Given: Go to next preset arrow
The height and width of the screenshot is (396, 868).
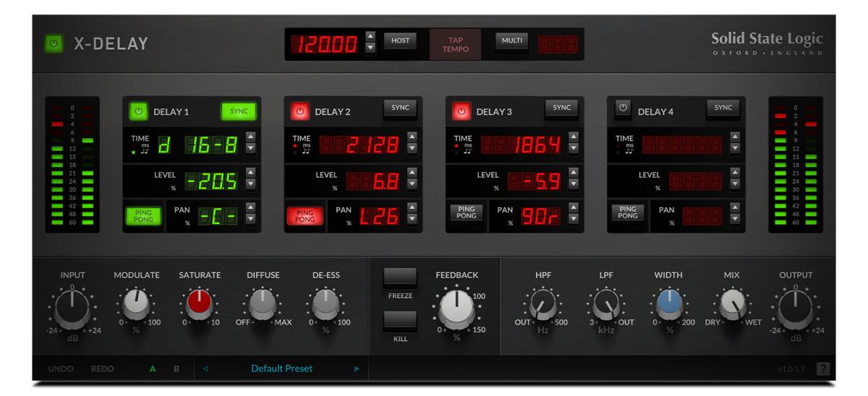Looking at the screenshot, I should pos(357,369).
